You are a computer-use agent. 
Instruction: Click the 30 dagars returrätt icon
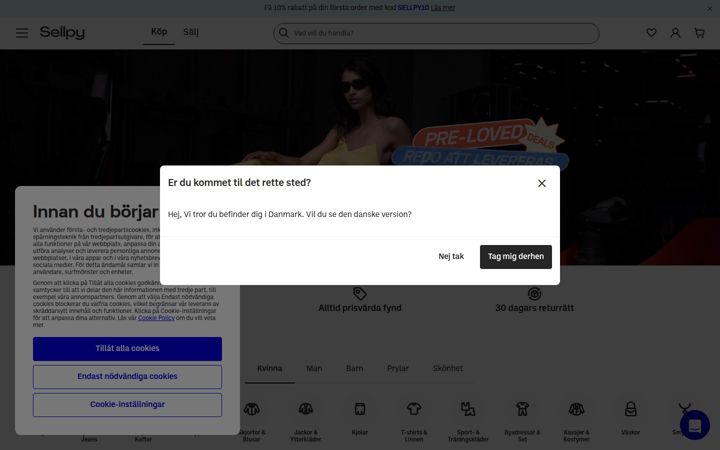534,293
